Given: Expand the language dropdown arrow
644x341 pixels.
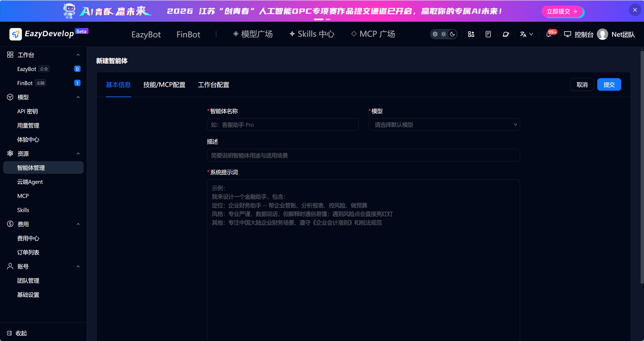Looking at the screenshot, I should click(531, 34).
